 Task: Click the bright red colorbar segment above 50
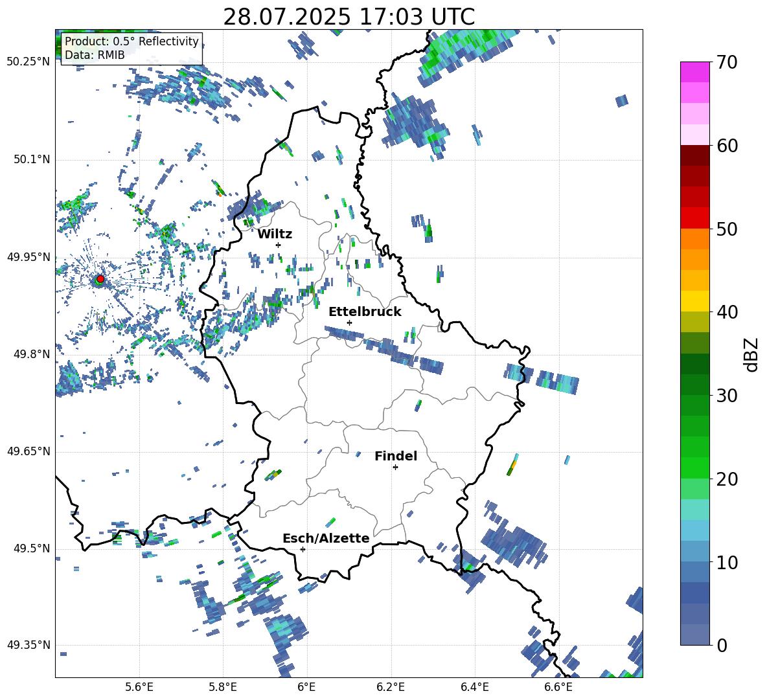point(694,218)
